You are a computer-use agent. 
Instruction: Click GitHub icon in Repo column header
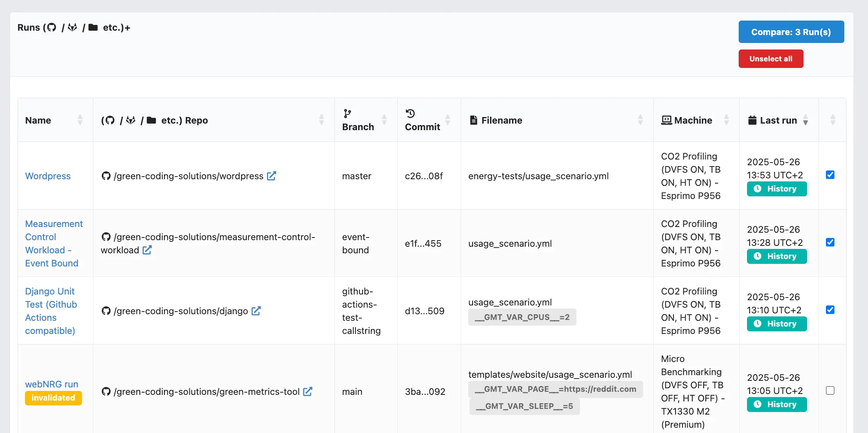point(110,120)
